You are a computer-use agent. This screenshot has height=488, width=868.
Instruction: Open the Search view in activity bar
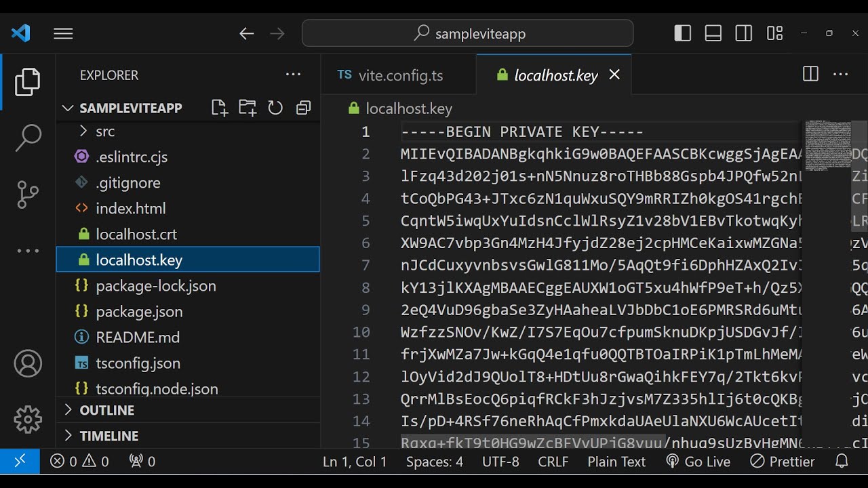[x=28, y=138]
